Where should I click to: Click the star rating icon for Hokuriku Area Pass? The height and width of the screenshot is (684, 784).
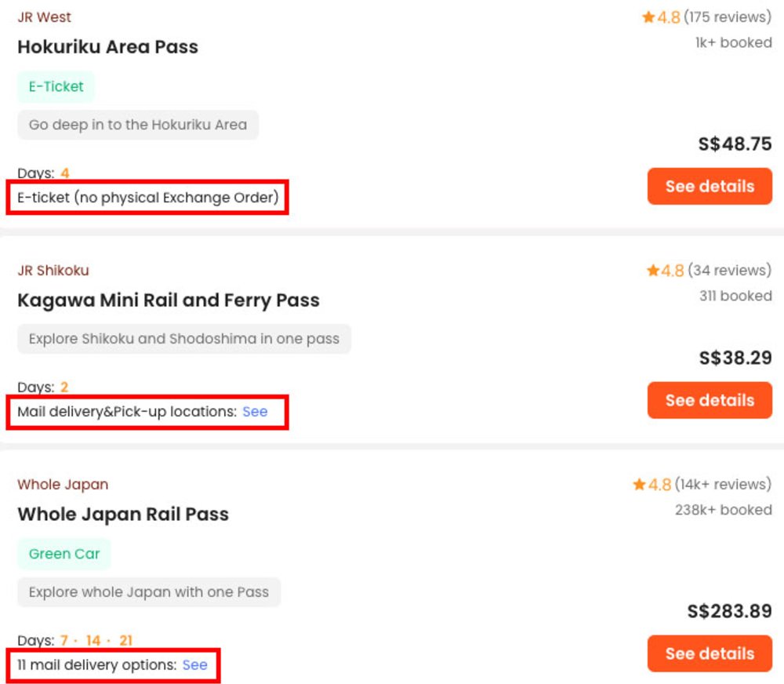pos(648,16)
